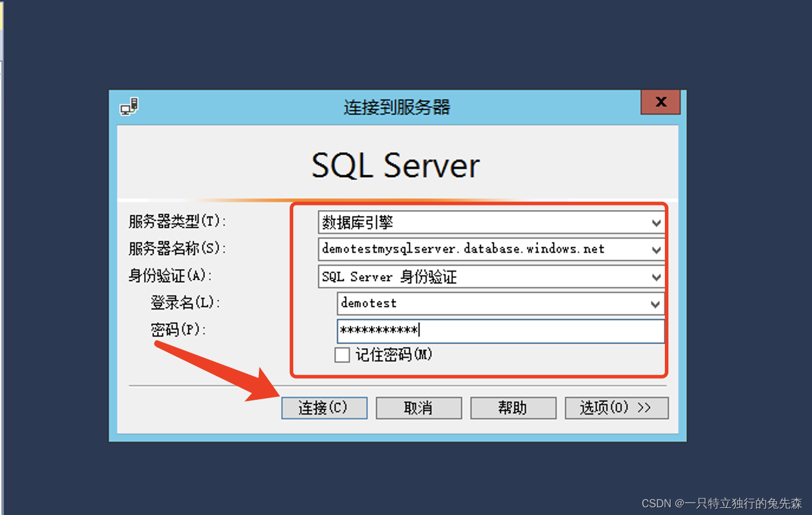
Task: Click the 连接到服务器 title bar text
Action: click(x=397, y=107)
